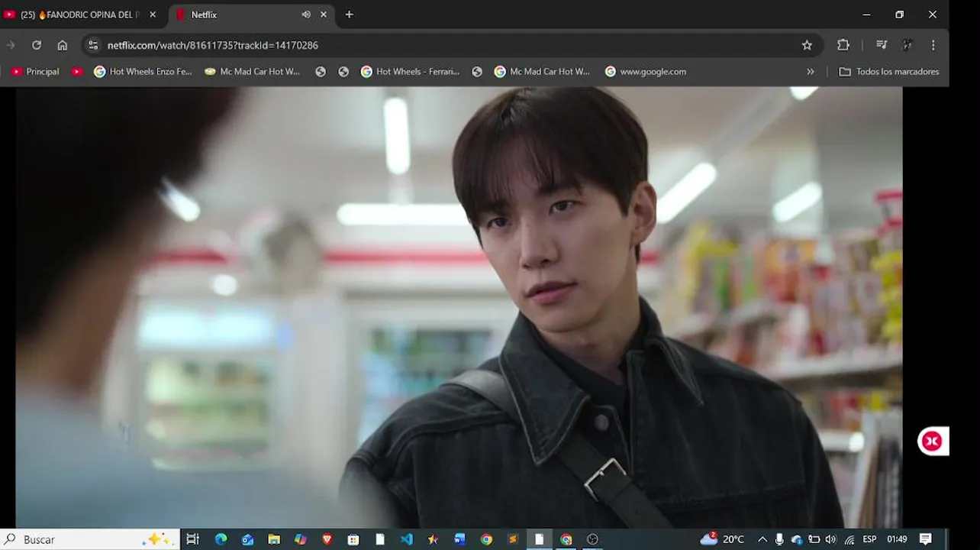Screen dimensions: 980x550
Task: Reload the Netflix page
Action: [x=36, y=45]
